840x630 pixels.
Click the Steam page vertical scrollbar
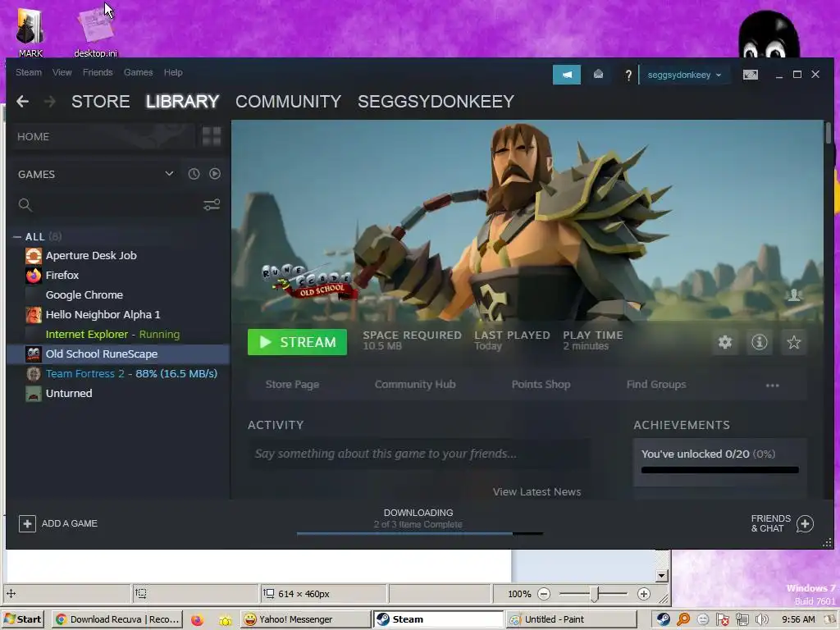tap(828, 133)
